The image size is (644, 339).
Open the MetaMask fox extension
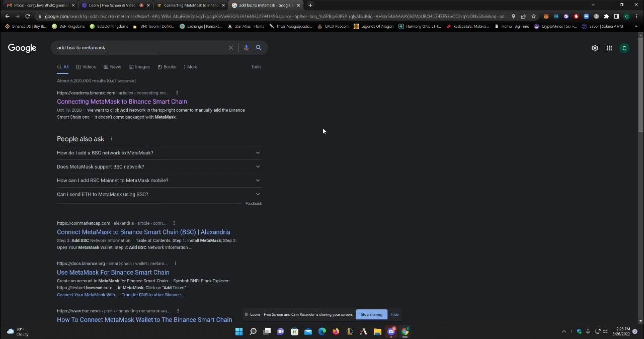[x=546, y=16]
